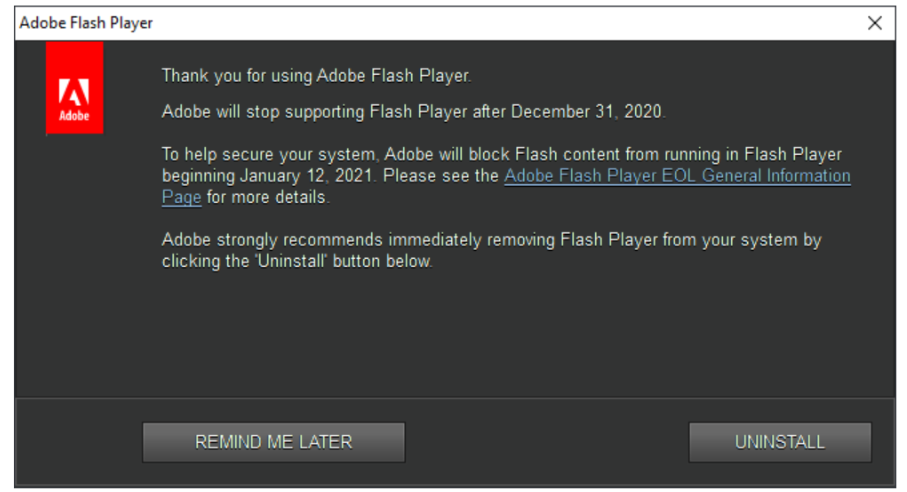Close the Adobe Flash Player dialog

(875, 23)
